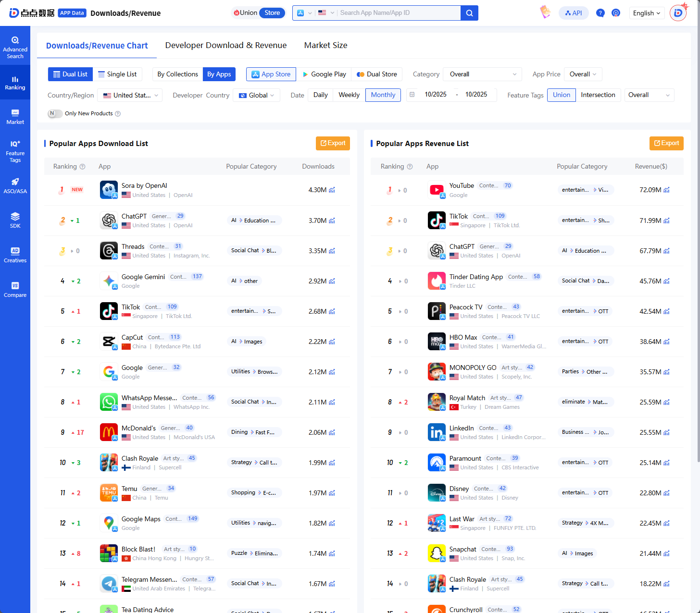
Task: Open the help question mark icon
Action: pyautogui.click(x=600, y=13)
